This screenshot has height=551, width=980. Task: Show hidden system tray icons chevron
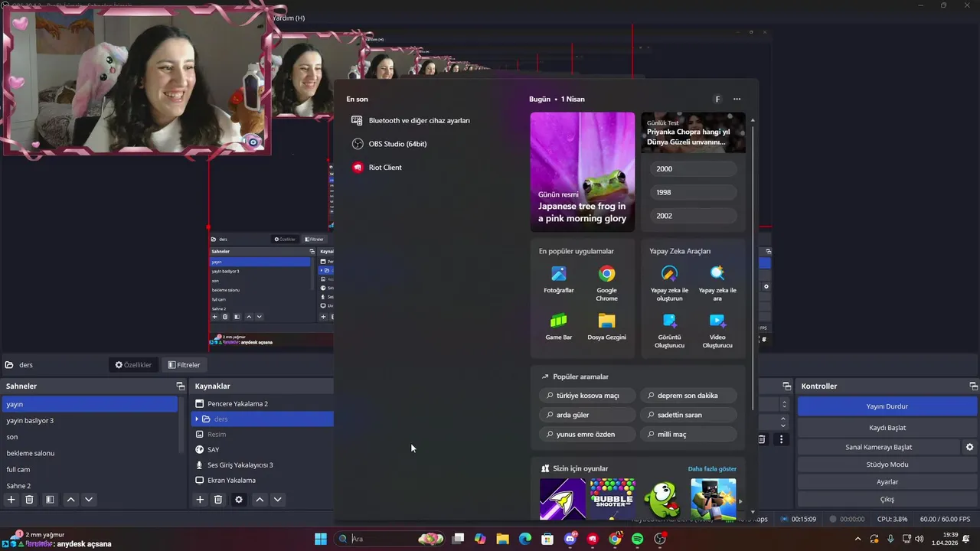point(857,539)
